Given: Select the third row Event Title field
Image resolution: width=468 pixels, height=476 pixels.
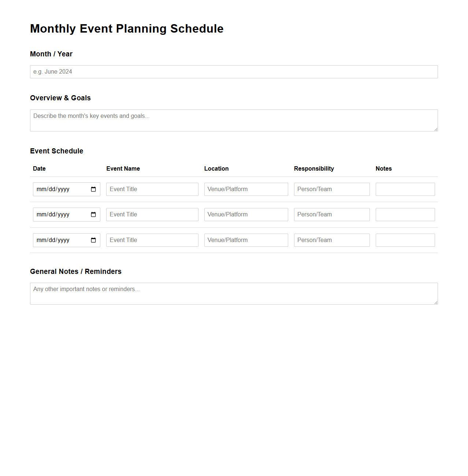Looking at the screenshot, I should coord(152,240).
